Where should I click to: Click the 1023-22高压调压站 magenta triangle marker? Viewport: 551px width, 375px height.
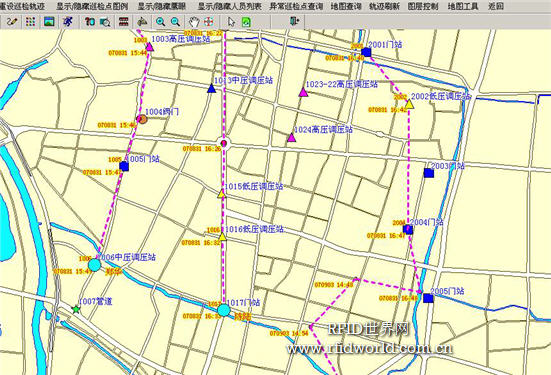tap(303, 92)
